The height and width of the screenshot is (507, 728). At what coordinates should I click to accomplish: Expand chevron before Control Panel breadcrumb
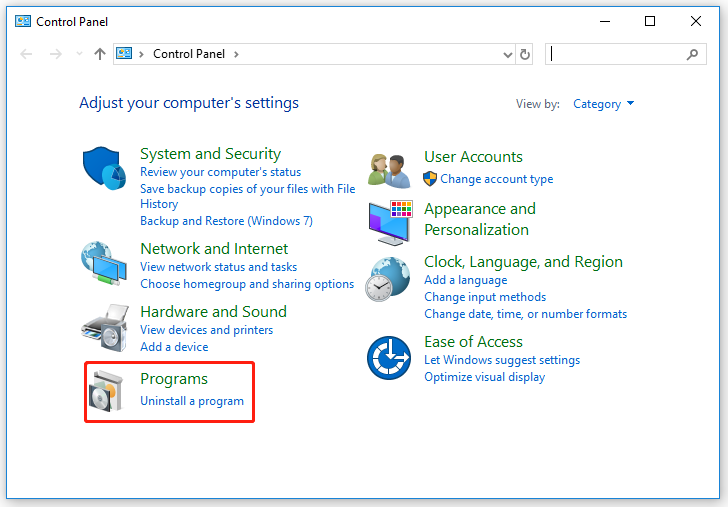141,54
